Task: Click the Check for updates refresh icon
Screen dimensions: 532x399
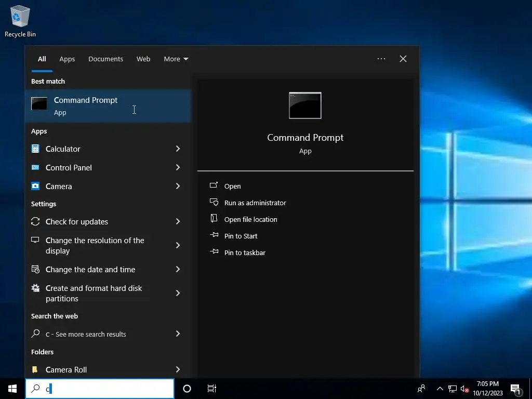Action: point(35,221)
